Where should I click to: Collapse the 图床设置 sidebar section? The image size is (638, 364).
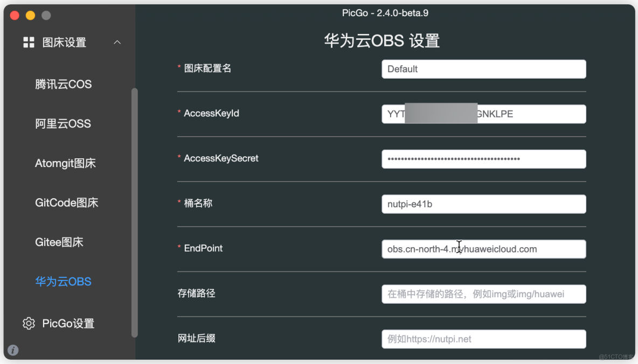coord(117,42)
